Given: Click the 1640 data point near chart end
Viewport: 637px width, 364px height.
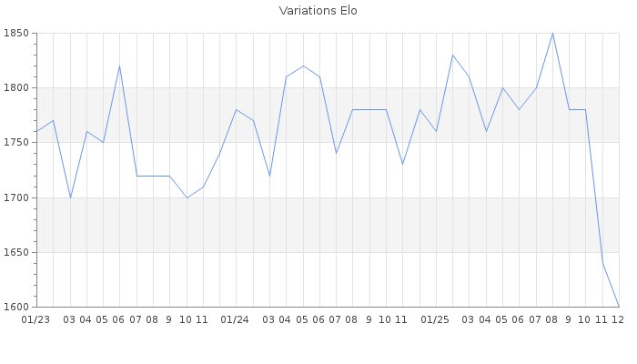Looking at the screenshot, I should coord(602,263).
